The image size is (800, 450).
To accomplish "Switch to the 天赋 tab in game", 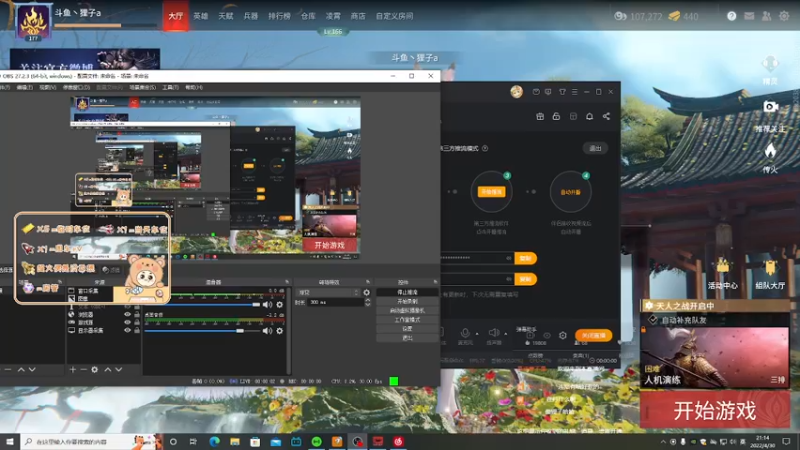I will [226, 16].
